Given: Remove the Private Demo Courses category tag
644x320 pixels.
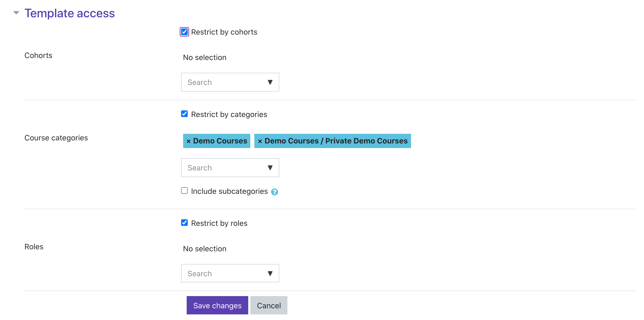Looking at the screenshot, I should [x=259, y=141].
